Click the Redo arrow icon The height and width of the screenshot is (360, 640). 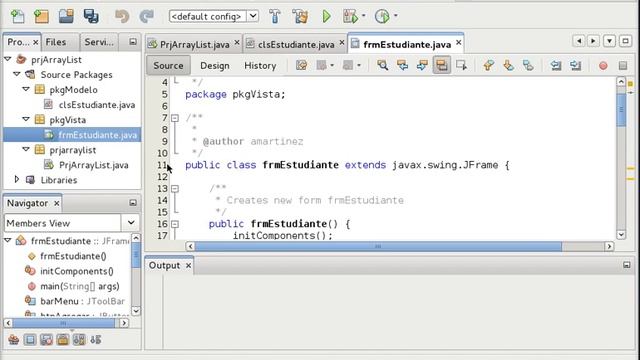[146, 16]
